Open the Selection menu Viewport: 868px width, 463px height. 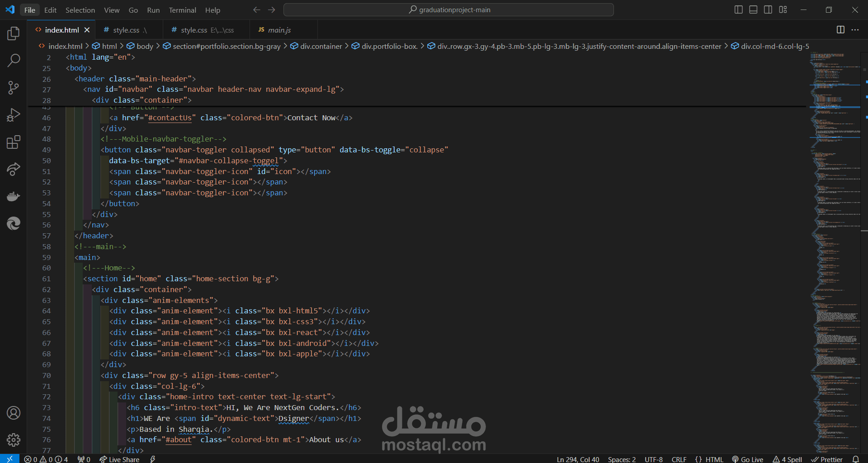pyautogui.click(x=80, y=10)
